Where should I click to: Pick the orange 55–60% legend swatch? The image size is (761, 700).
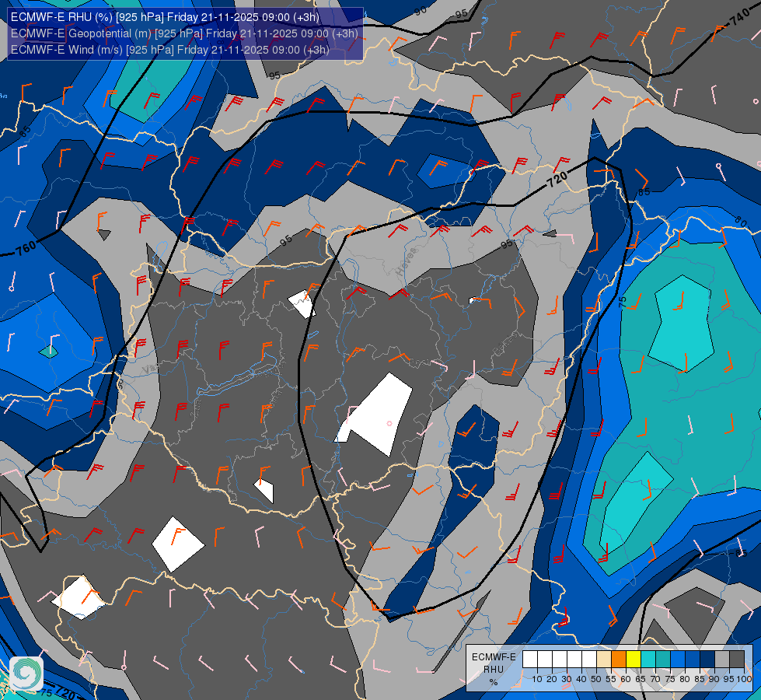click(619, 660)
